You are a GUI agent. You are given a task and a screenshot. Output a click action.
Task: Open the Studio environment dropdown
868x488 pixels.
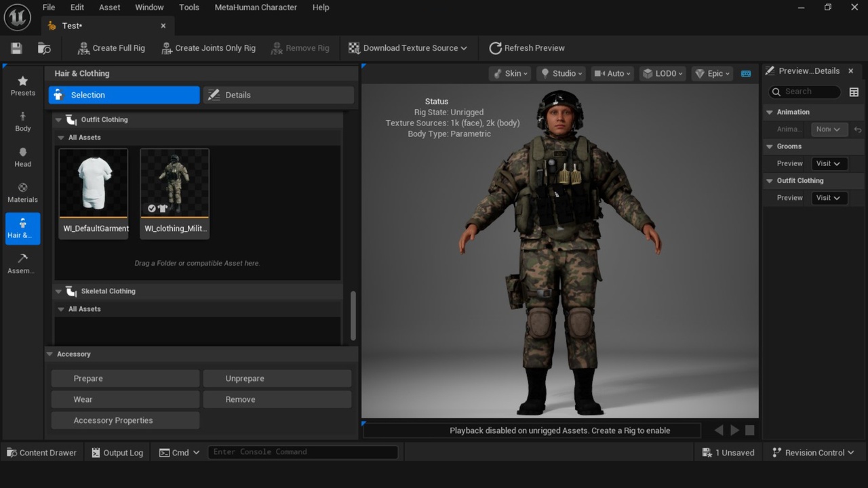click(x=561, y=73)
